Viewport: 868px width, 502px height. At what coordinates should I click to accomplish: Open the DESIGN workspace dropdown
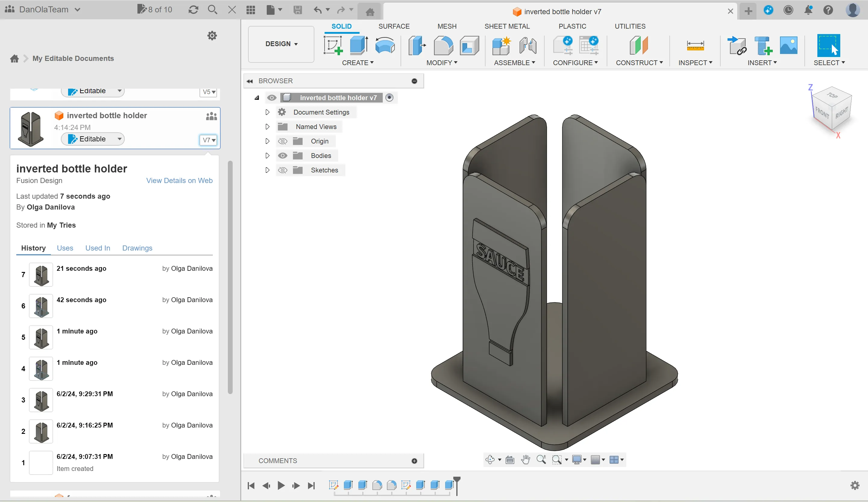click(x=281, y=44)
